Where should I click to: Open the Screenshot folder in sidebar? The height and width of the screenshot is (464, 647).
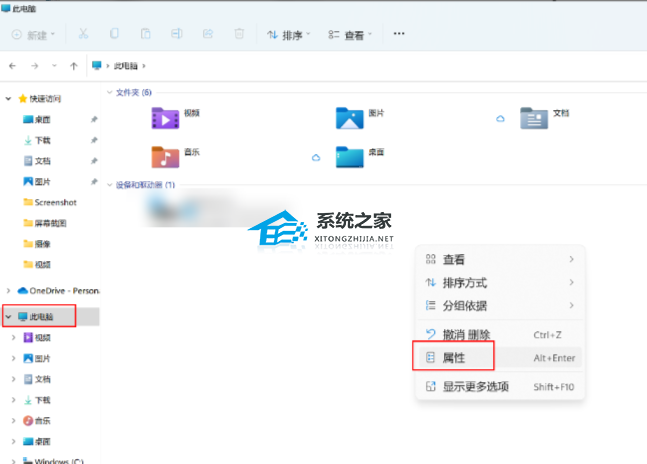(50, 202)
